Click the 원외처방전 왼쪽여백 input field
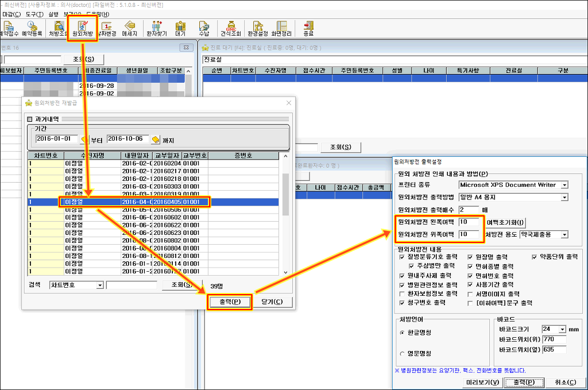588x390 pixels. pyautogui.click(x=470, y=222)
